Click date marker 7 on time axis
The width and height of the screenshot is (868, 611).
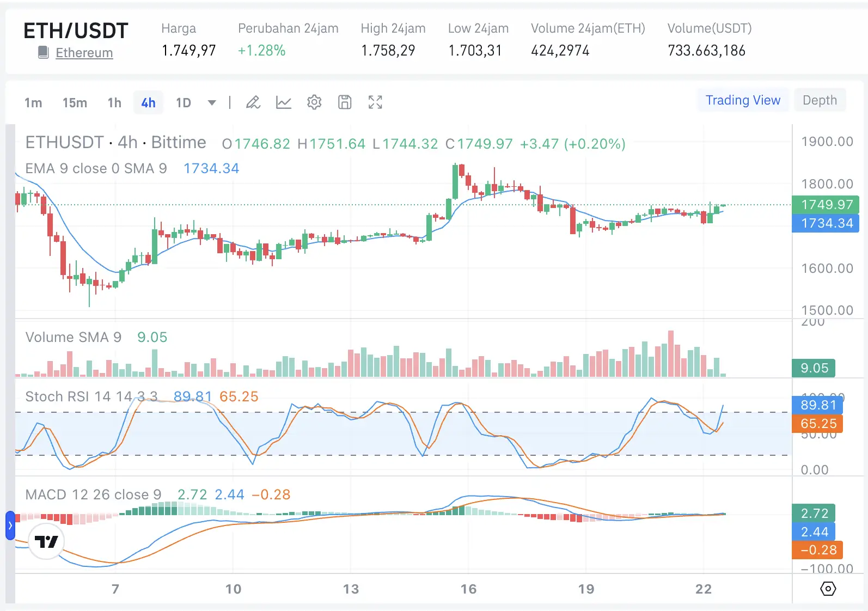115,589
